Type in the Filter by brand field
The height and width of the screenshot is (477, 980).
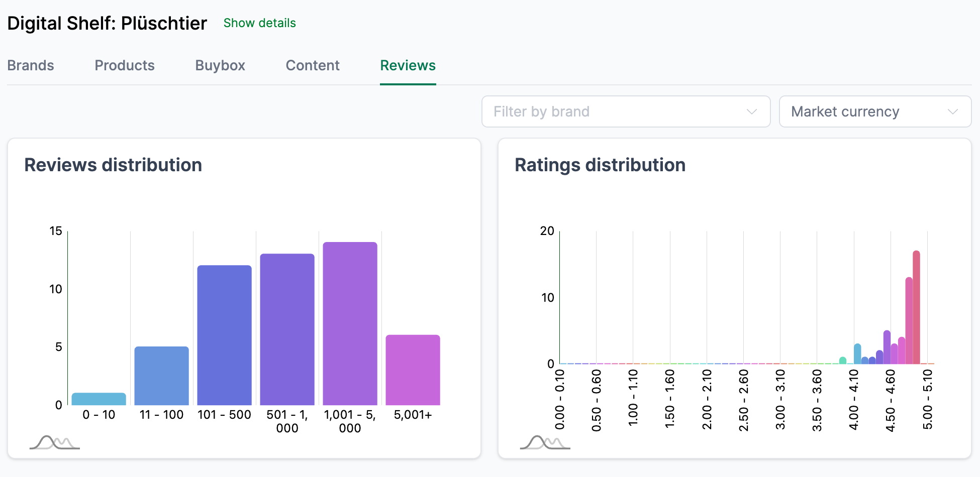click(x=613, y=111)
